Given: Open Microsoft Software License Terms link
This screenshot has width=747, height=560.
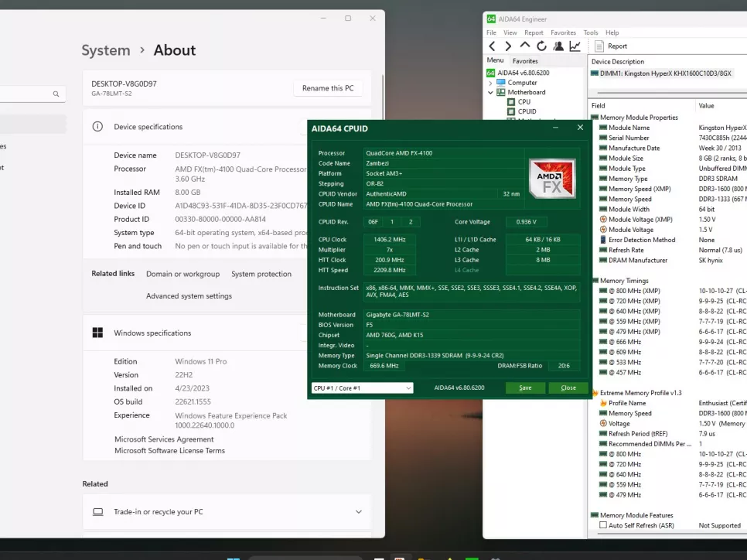Looking at the screenshot, I should [x=169, y=451].
